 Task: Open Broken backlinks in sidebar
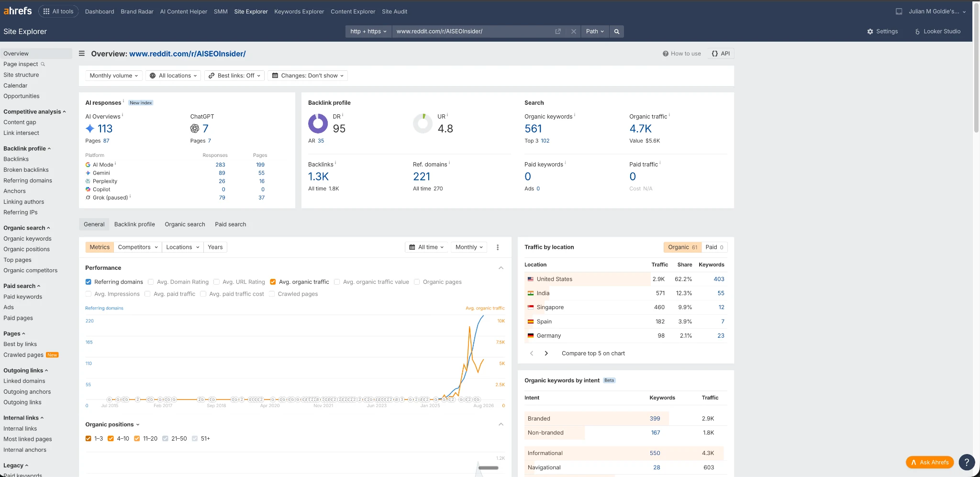tap(26, 170)
